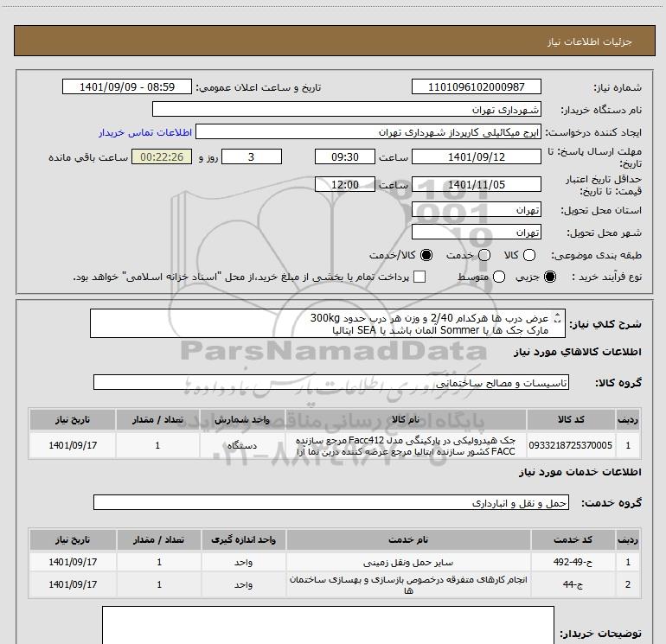Click the price validity time 12:00
666x644 pixels.
345,184
